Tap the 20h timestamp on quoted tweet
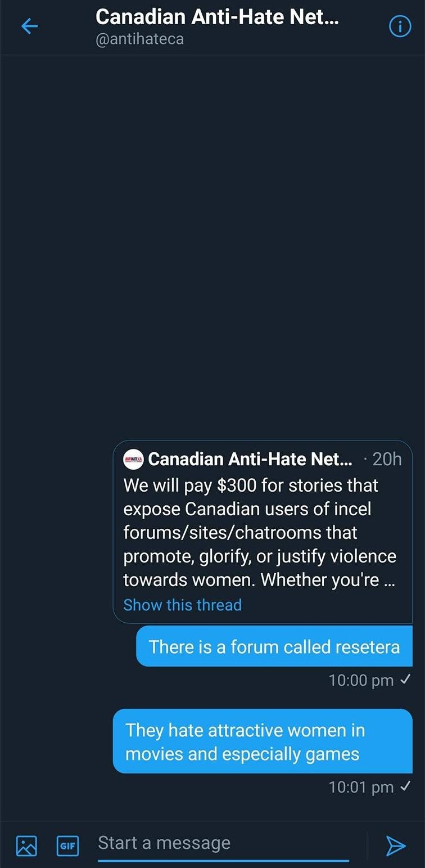425x868 pixels. point(387,459)
